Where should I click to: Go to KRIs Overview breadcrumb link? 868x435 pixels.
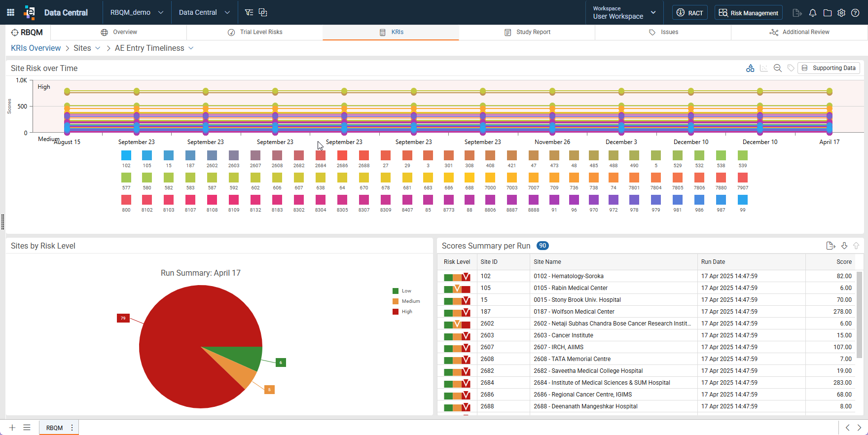tap(36, 48)
